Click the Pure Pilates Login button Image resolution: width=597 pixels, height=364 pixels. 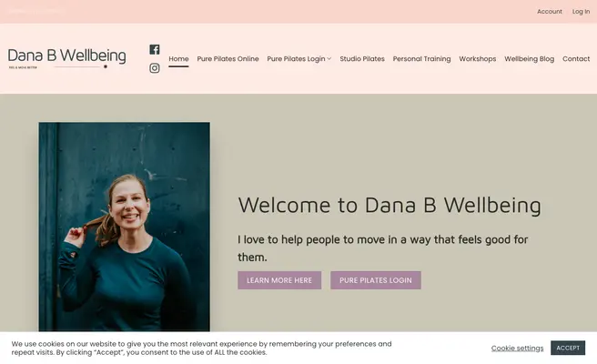tap(376, 280)
